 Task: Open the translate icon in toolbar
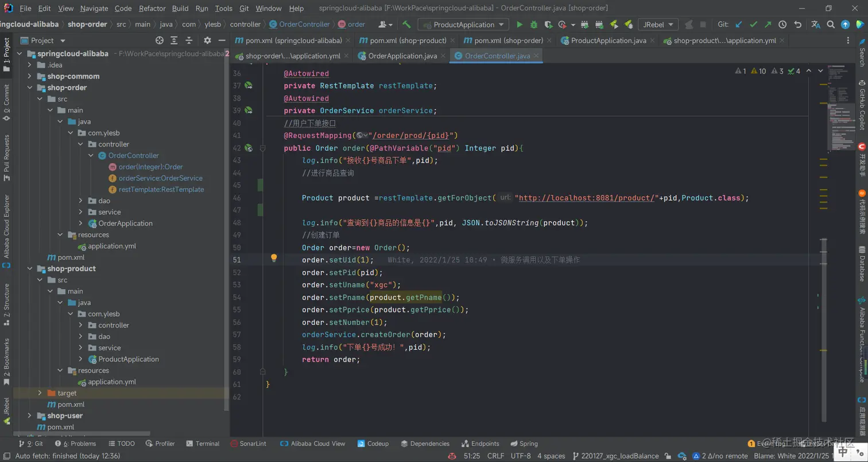815,25
